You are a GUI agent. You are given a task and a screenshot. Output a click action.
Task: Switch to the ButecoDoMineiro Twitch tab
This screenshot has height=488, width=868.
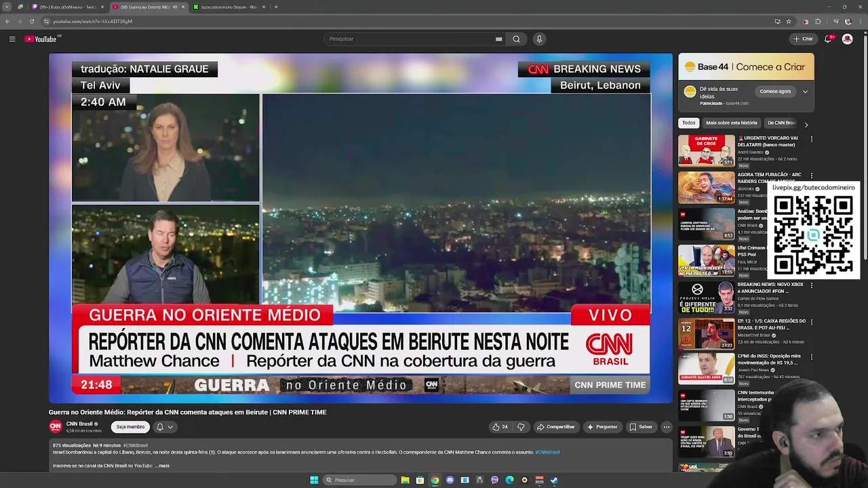click(68, 7)
